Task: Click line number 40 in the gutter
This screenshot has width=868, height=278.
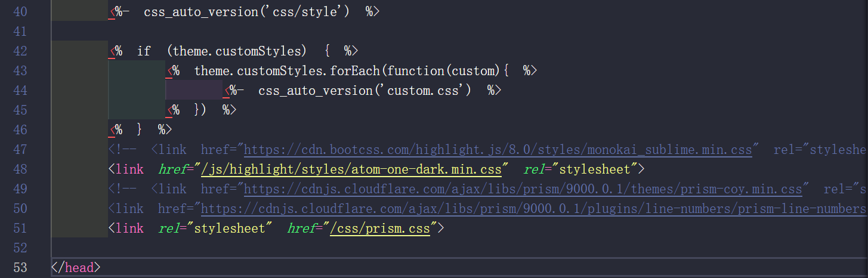Action: (20, 11)
